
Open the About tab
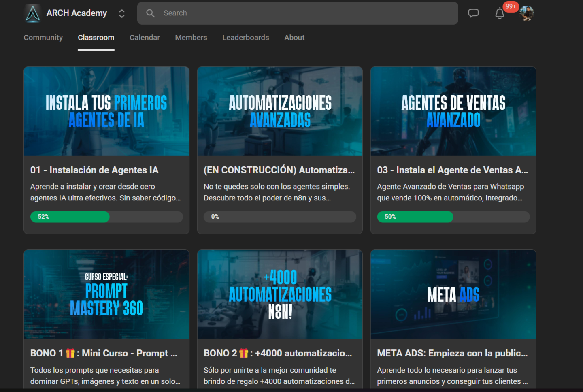click(x=294, y=38)
